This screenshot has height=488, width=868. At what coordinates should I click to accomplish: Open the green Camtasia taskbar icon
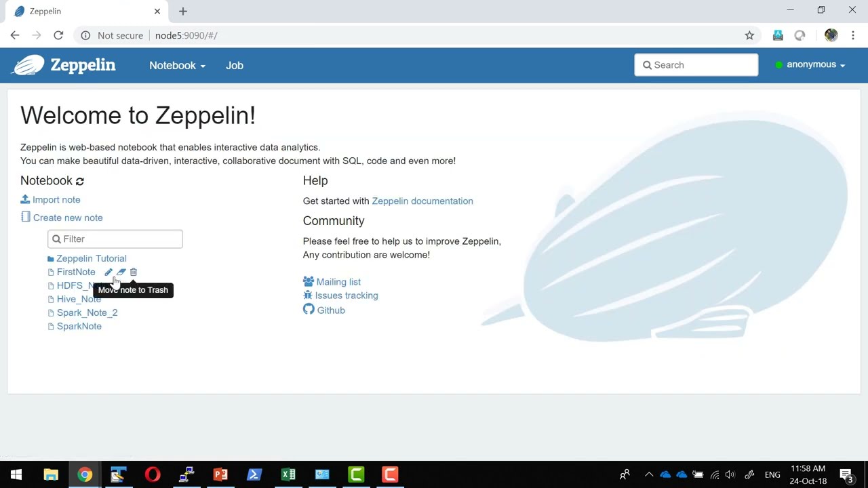356,474
